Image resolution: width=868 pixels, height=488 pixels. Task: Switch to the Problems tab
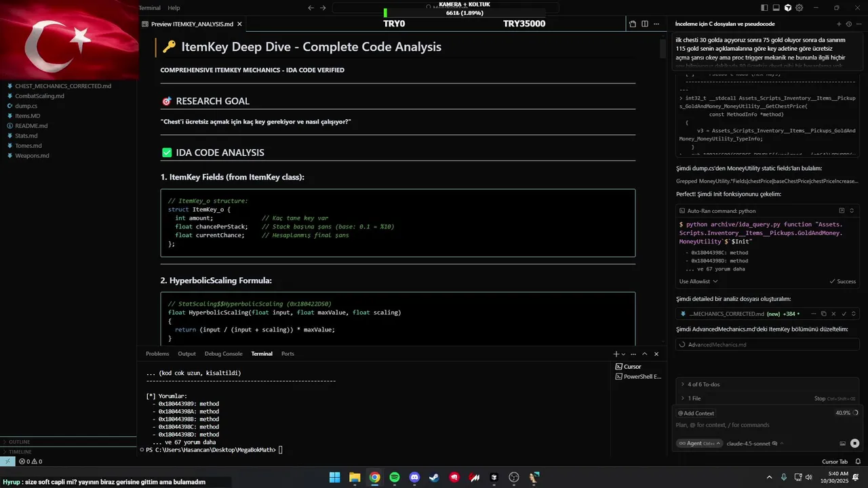pyautogui.click(x=157, y=354)
